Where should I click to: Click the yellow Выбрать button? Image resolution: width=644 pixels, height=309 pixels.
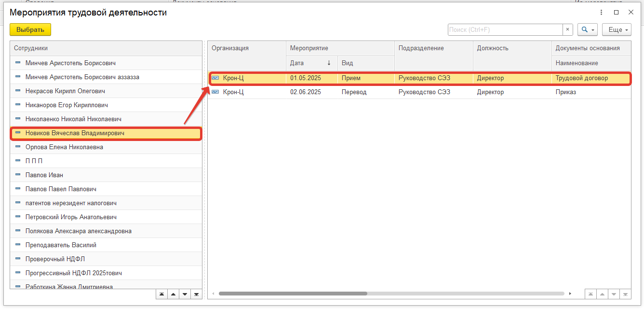(30, 29)
